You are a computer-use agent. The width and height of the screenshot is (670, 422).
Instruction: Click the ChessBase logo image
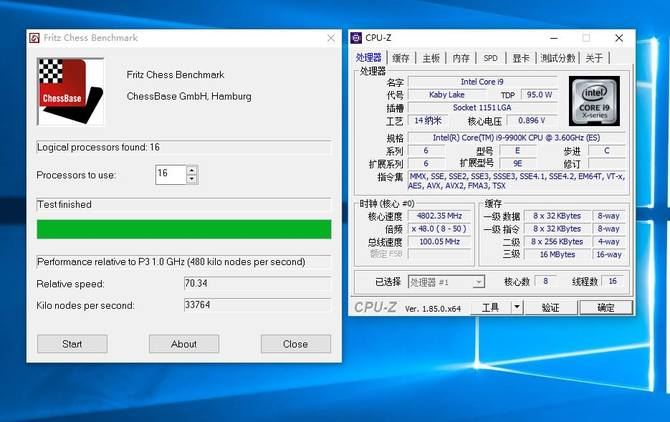71,92
